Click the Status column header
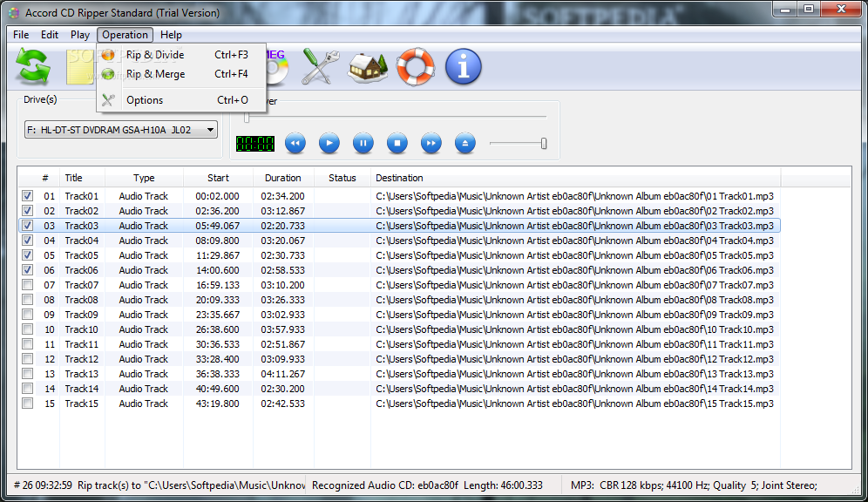Image resolution: width=868 pixels, height=502 pixels. 342,178
